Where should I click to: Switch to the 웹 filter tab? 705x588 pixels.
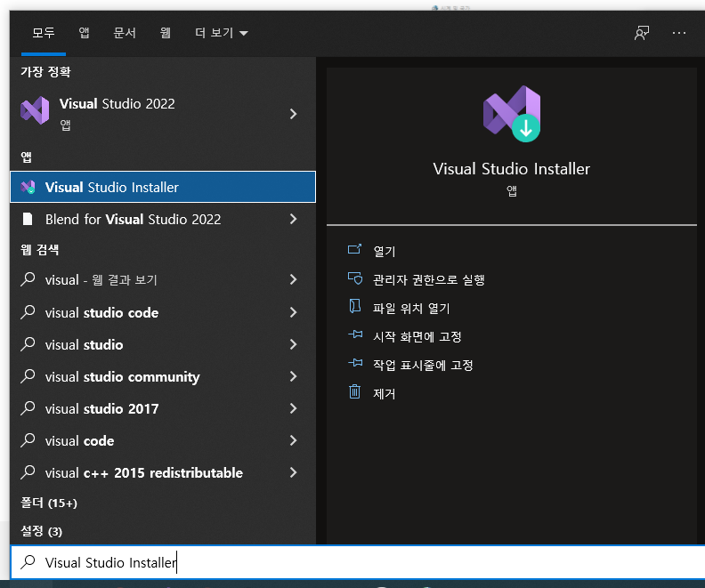coord(165,33)
